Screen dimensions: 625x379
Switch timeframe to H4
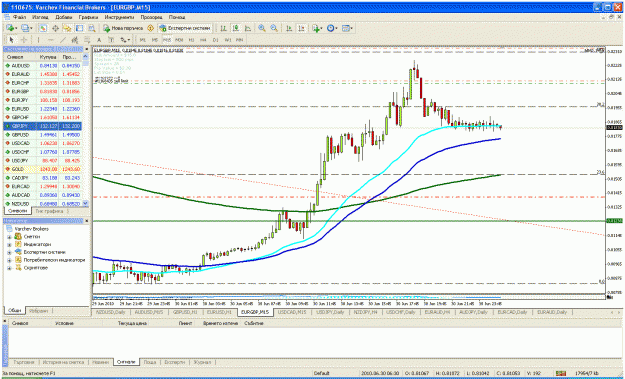[203, 40]
